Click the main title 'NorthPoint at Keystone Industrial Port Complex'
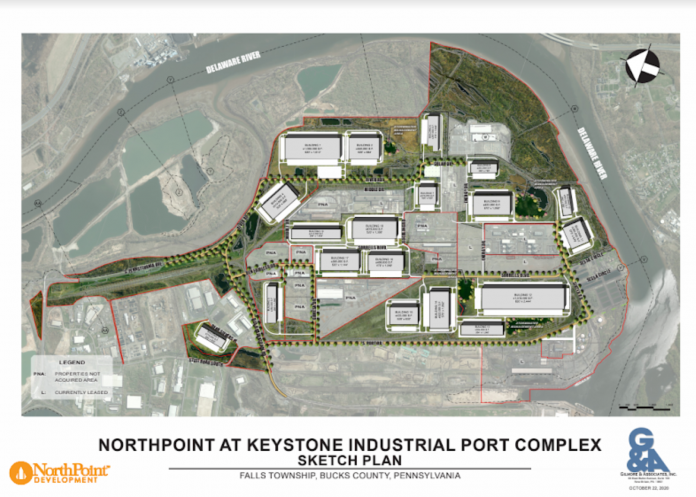The height and width of the screenshot is (497, 696). pos(349,443)
